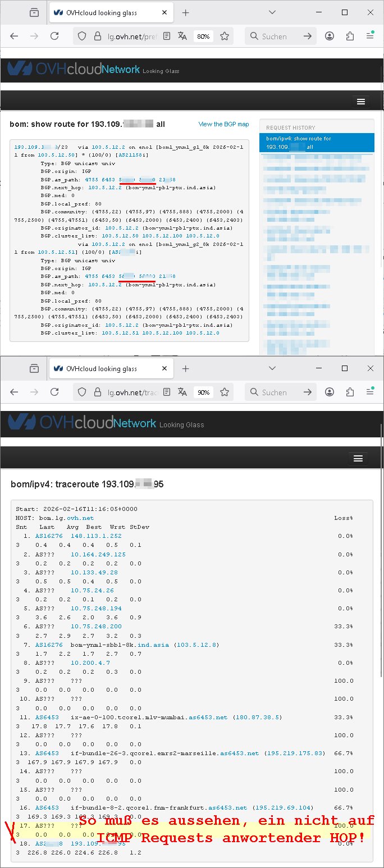The image size is (384, 868).
Task: Open extensions in the upper browser window
Action: (x=350, y=36)
